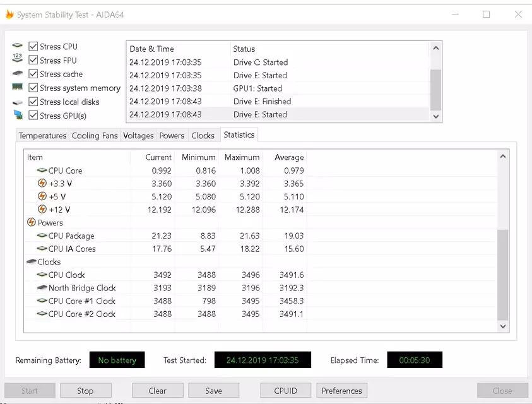Select the Clocks tab
532x404 pixels.
203,136
